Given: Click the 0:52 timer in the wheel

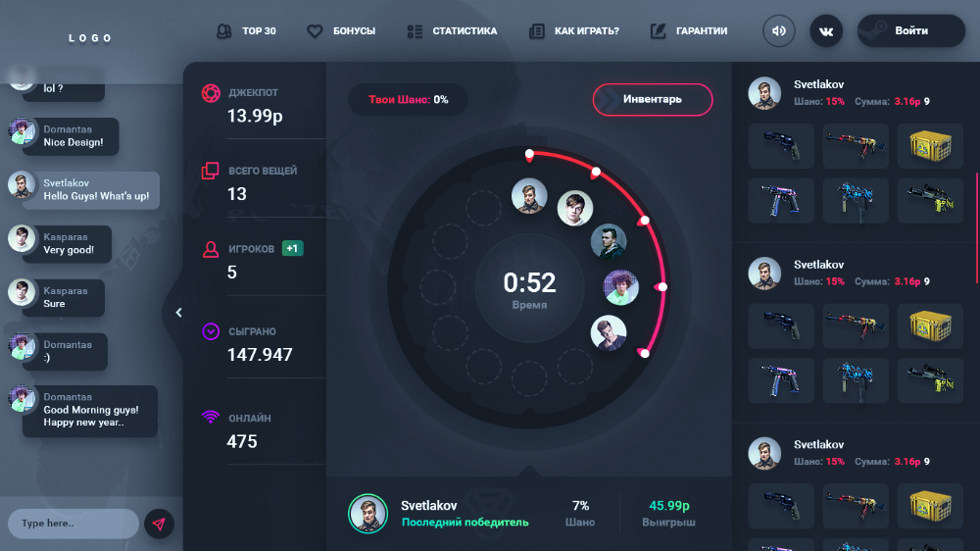Looking at the screenshot, I should [529, 282].
